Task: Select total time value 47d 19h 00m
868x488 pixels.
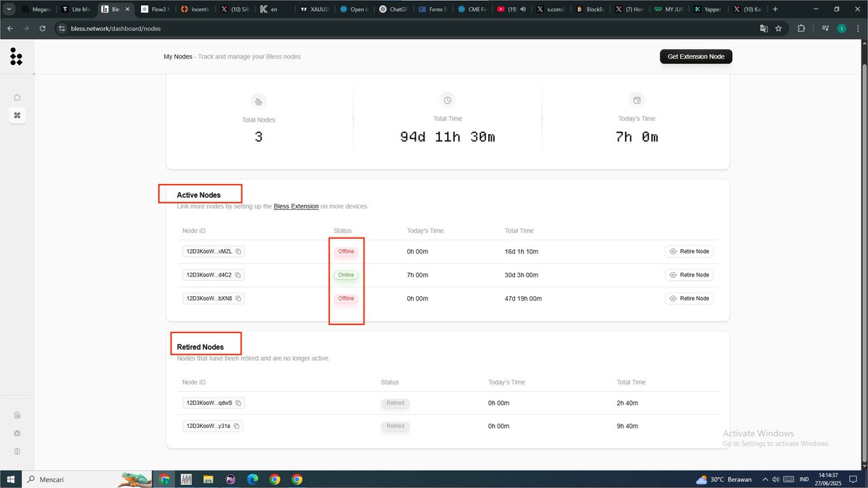Action: tap(524, 298)
